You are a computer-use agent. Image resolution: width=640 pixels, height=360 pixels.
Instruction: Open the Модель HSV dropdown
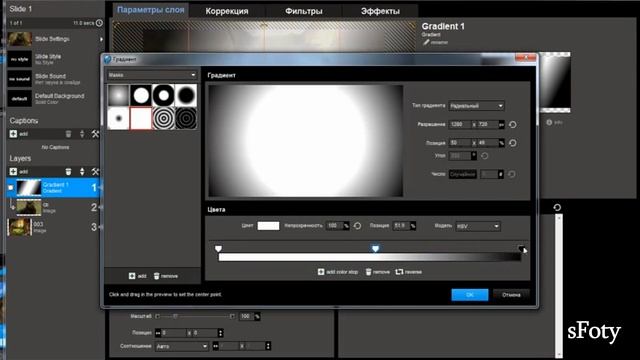click(x=478, y=226)
